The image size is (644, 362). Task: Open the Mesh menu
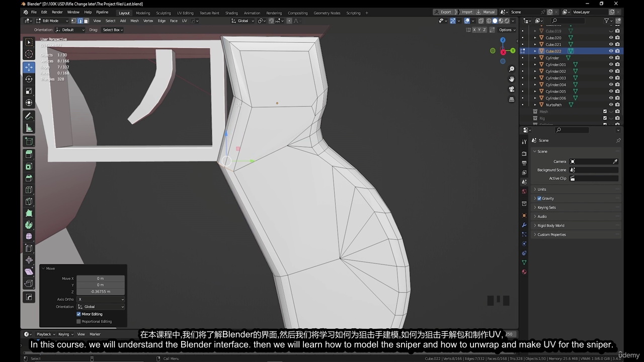pos(134,21)
